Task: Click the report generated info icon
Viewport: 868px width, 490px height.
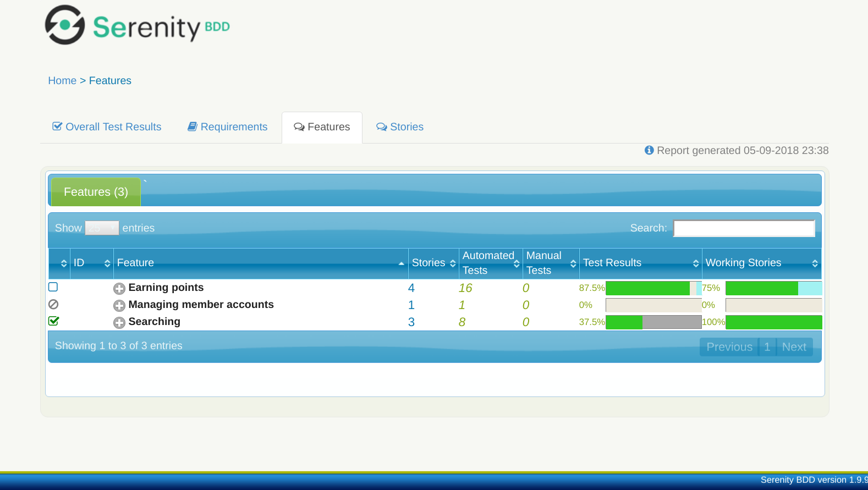Action: pos(649,150)
